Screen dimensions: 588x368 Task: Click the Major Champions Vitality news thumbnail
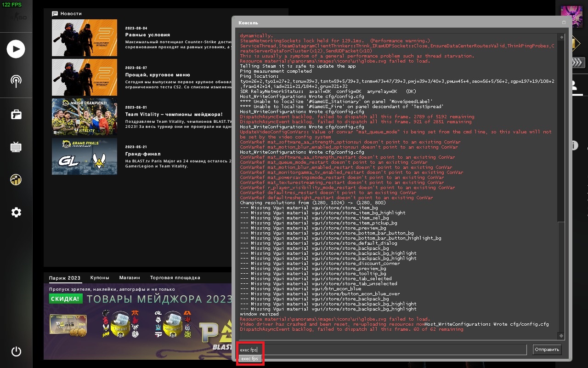point(85,117)
